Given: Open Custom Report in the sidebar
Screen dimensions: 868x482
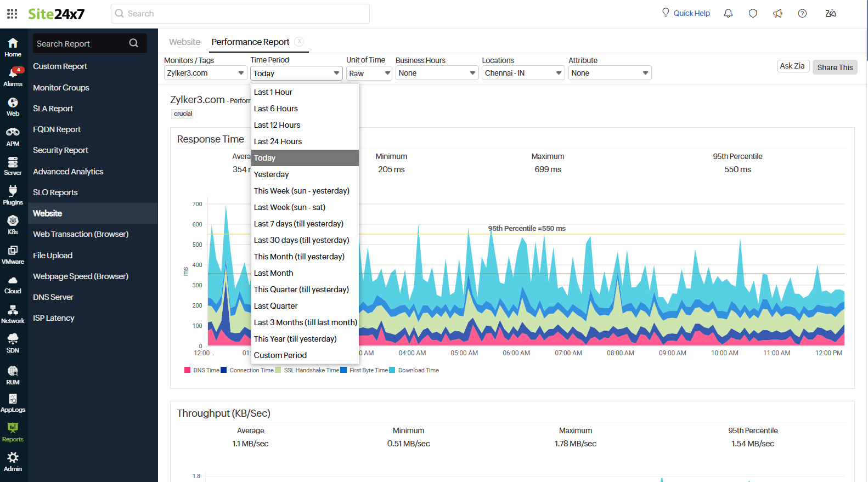Looking at the screenshot, I should [60, 66].
